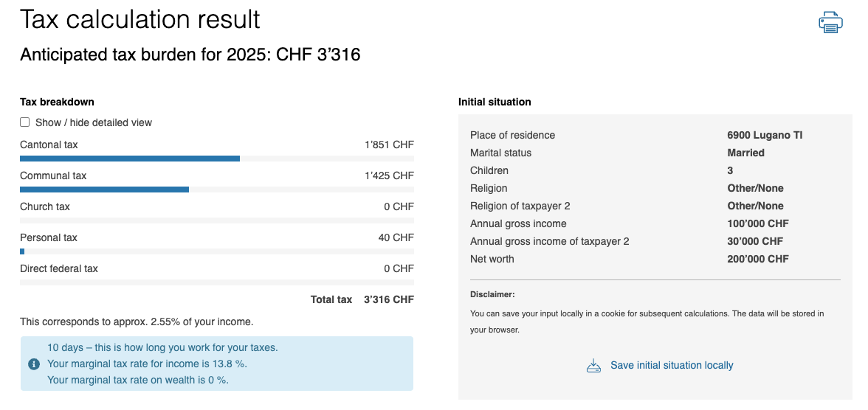Click the blue Cantonal tax progress bar
The width and height of the screenshot is (868, 410).
pyautogui.click(x=130, y=159)
